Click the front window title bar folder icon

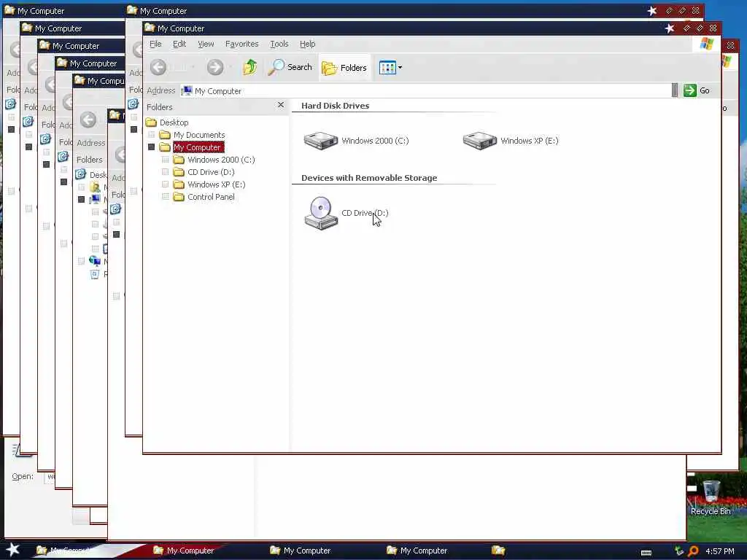coord(150,28)
